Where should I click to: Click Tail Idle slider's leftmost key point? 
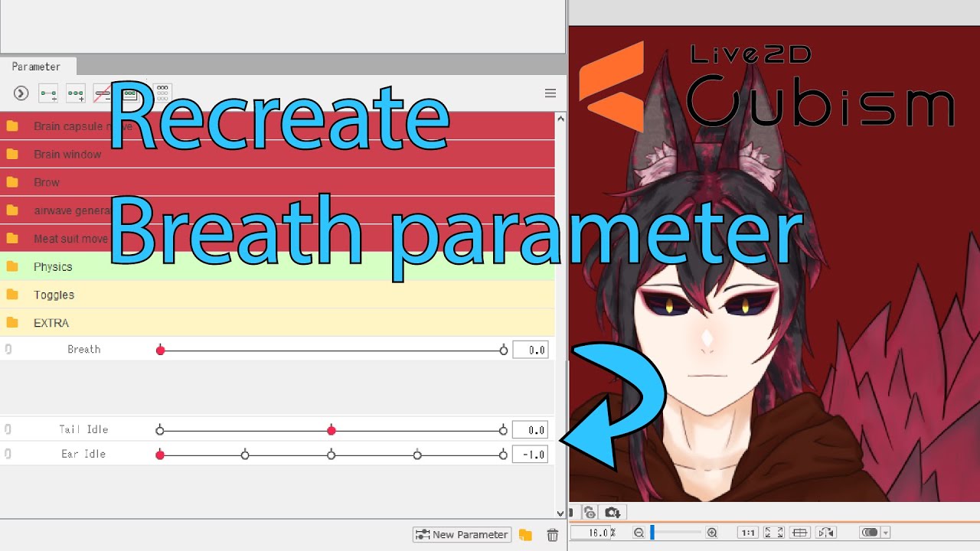pos(160,431)
